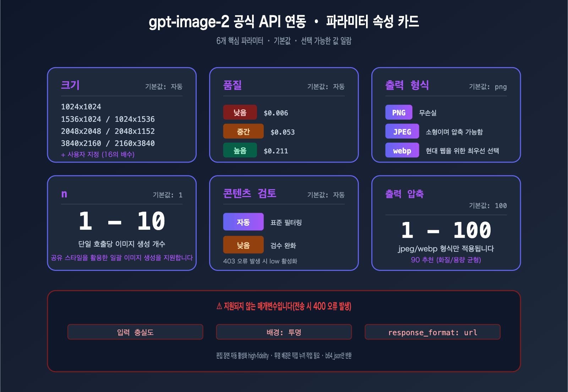Select the 높음 quality badge
Image resolution: width=568 pixels, height=392 pixels.
pyautogui.click(x=240, y=150)
